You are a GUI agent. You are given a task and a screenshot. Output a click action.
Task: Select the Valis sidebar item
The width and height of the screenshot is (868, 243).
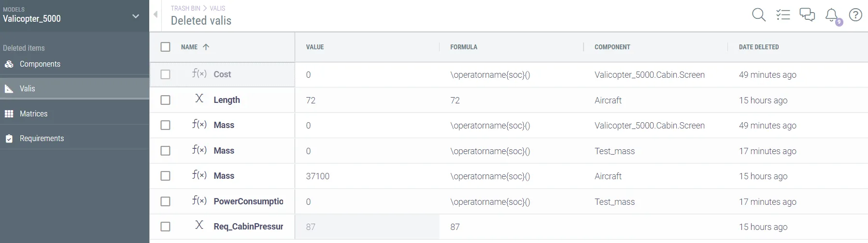click(x=28, y=89)
